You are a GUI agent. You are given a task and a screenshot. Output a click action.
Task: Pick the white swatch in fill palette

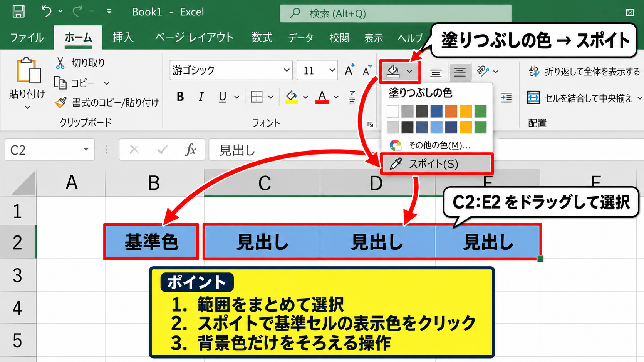click(x=392, y=111)
